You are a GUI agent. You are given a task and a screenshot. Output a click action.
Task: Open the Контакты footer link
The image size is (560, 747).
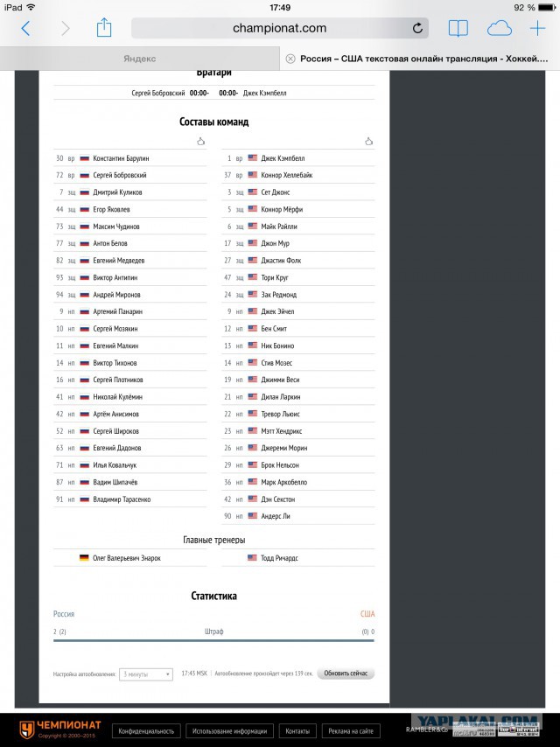point(297,730)
